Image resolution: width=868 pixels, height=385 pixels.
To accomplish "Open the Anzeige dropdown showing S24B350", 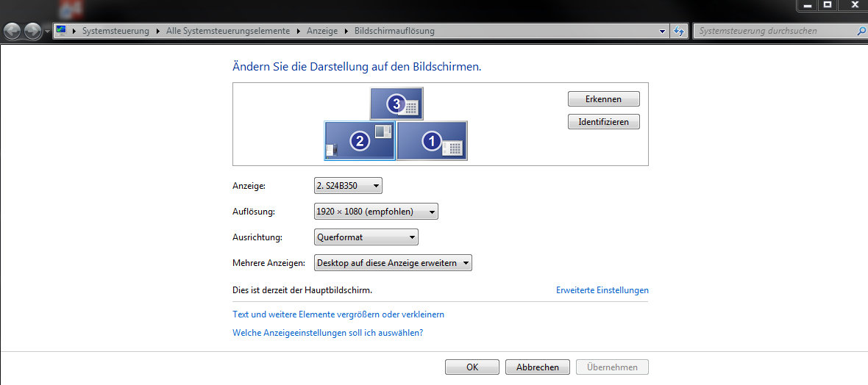I will tap(348, 186).
